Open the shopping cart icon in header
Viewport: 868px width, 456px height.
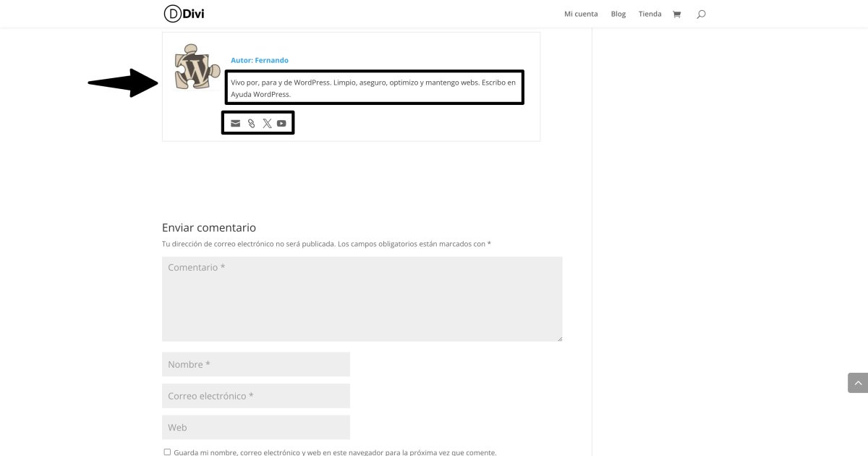coord(676,14)
